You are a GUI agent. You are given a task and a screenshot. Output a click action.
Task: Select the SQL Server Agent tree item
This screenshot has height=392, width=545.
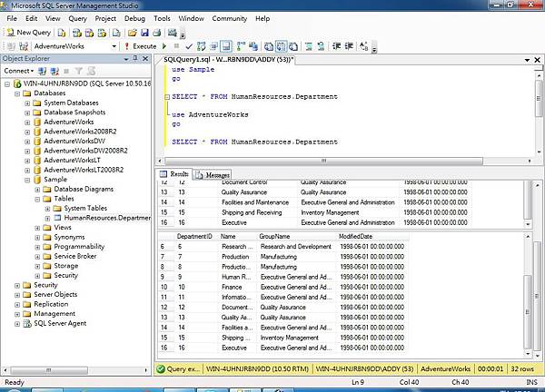(60, 323)
